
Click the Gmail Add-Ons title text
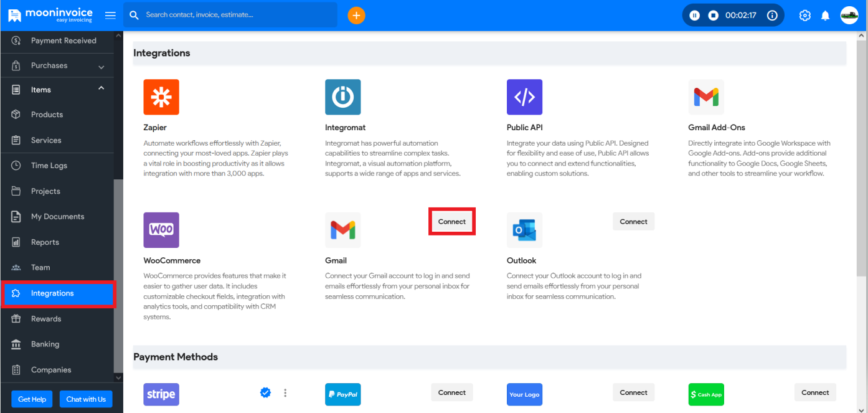(x=717, y=128)
